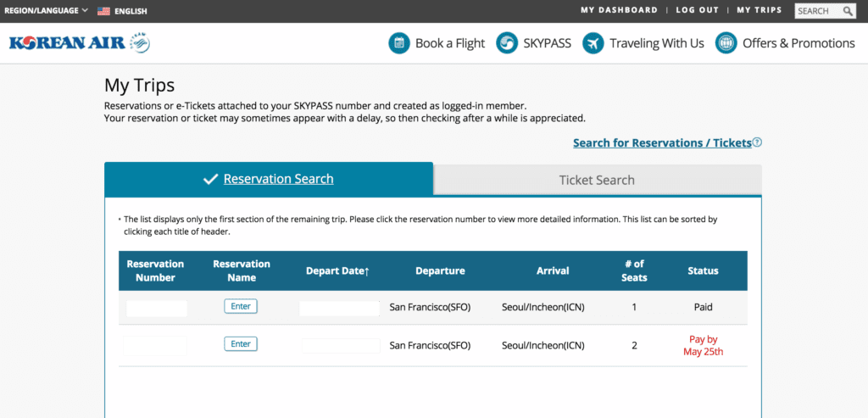Click Enter button in the Paid row
868x418 pixels.
pos(241,306)
